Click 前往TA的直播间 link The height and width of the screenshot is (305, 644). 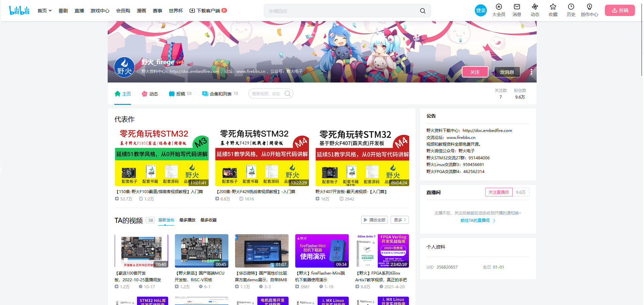point(478,220)
